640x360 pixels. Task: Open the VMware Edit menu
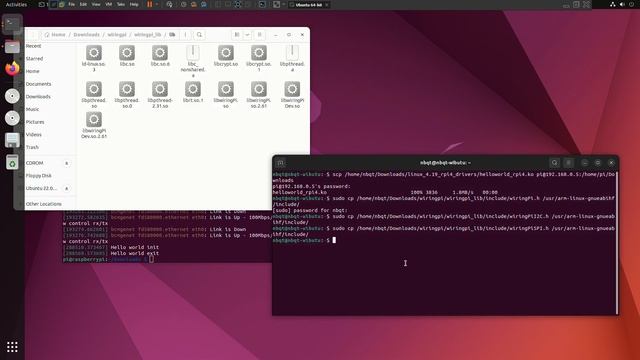[83, 4]
